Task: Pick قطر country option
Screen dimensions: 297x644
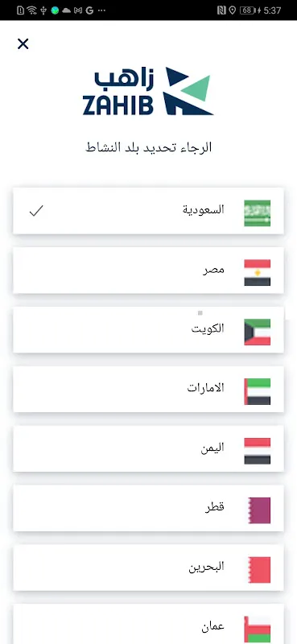Action: click(148, 509)
